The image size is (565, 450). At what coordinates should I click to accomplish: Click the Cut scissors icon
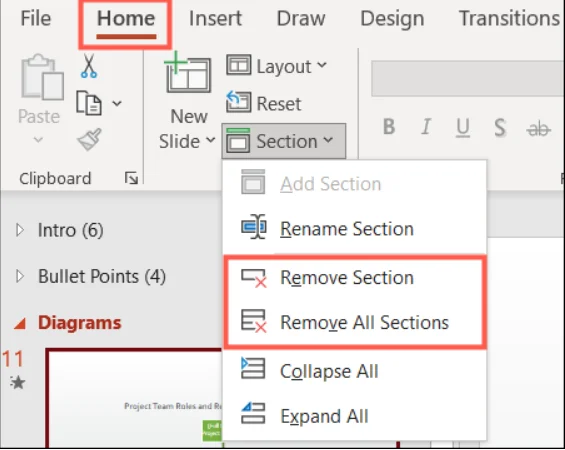(x=89, y=66)
